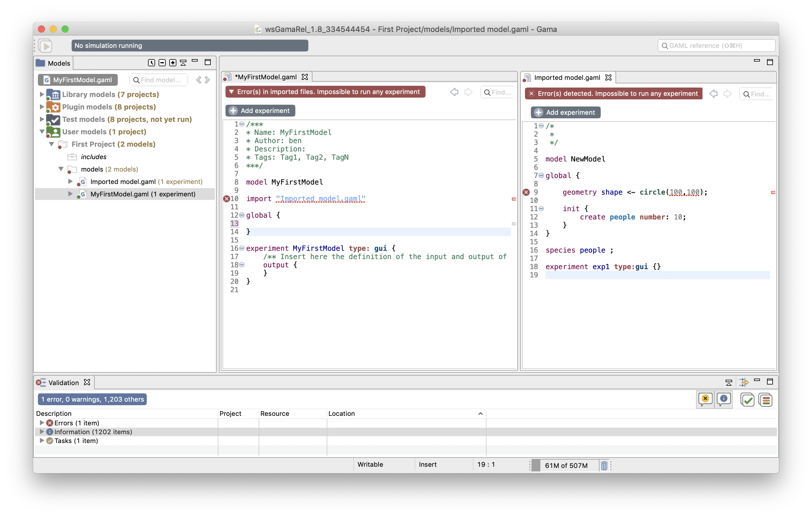Open the 'Error(s) in imported files' dropdown banner
This screenshot has height=517, width=812.
[325, 92]
